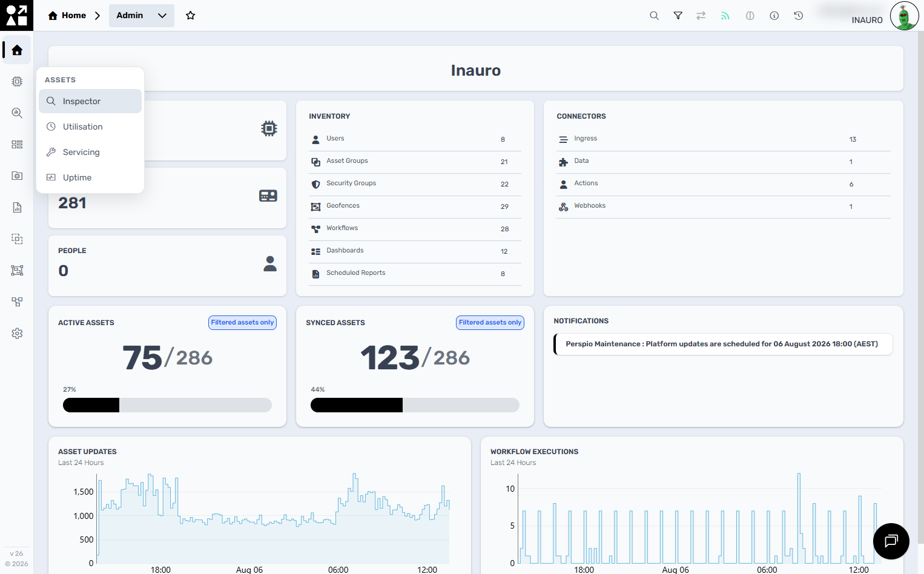Select Servicing in the Assets menu
The width and height of the screenshot is (924, 574).
(90, 152)
